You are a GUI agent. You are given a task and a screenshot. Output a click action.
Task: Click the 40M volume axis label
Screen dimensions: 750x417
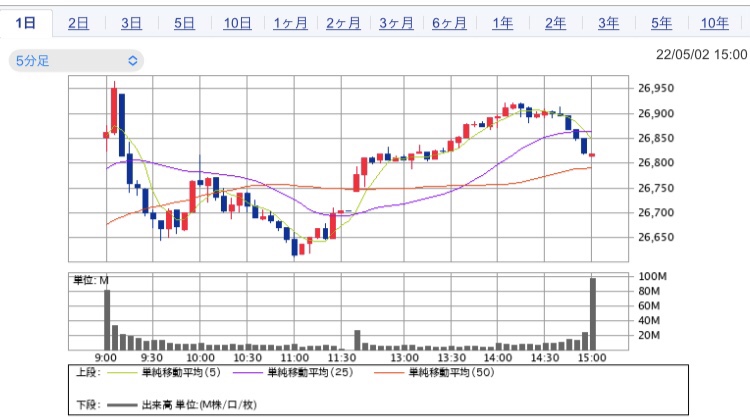coord(649,321)
